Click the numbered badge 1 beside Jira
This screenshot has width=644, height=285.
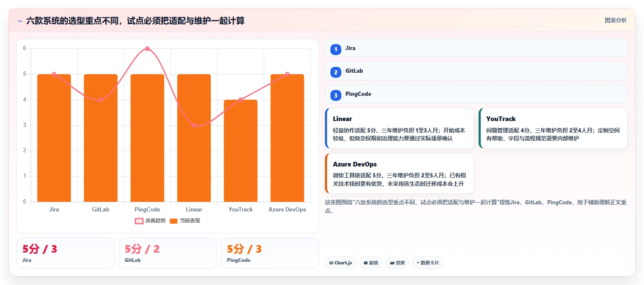point(335,49)
